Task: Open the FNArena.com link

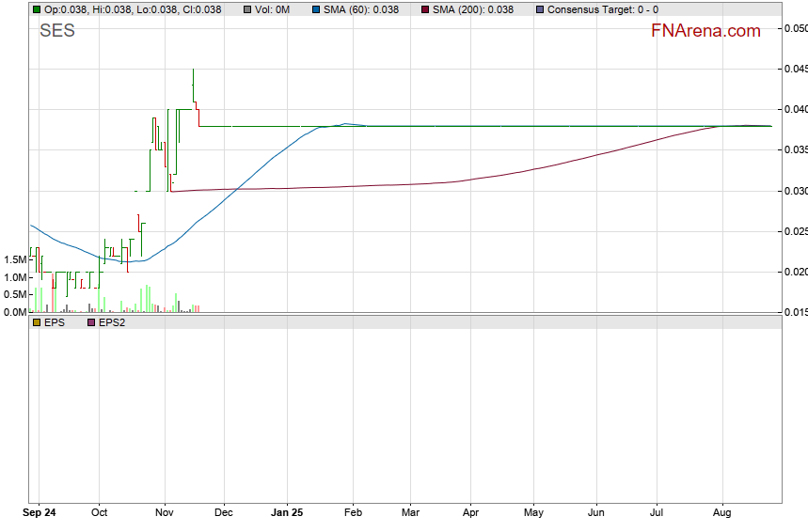Action: [x=705, y=31]
